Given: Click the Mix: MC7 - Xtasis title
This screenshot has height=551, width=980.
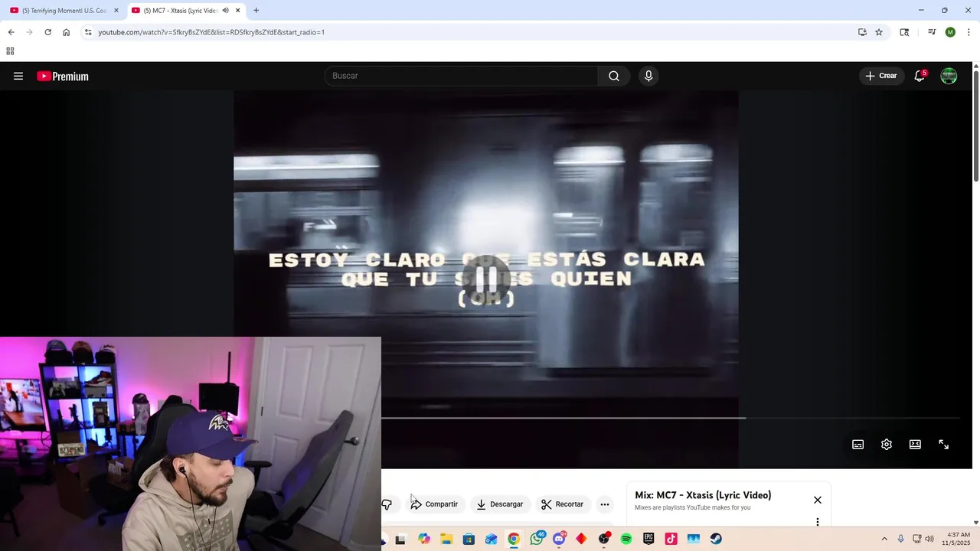Looking at the screenshot, I should [703, 495].
